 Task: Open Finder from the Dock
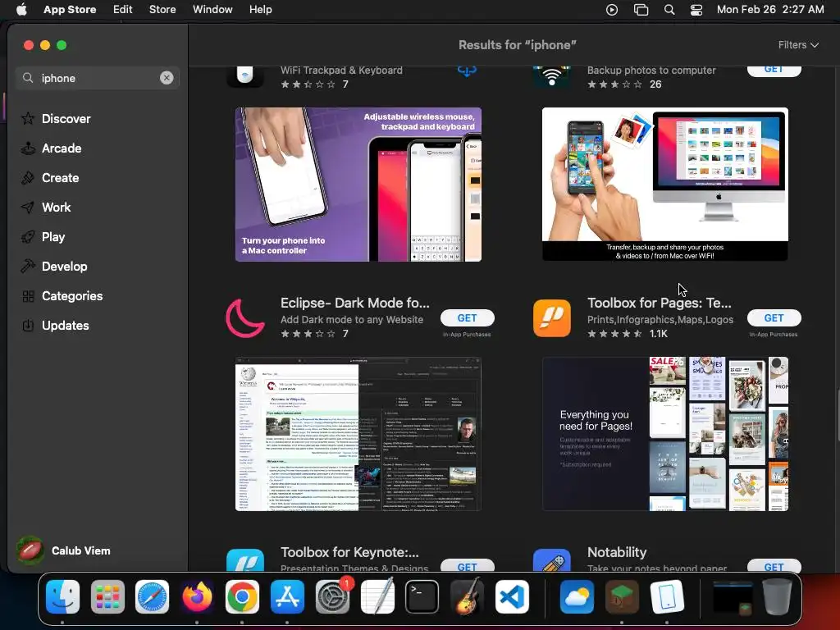[62, 597]
